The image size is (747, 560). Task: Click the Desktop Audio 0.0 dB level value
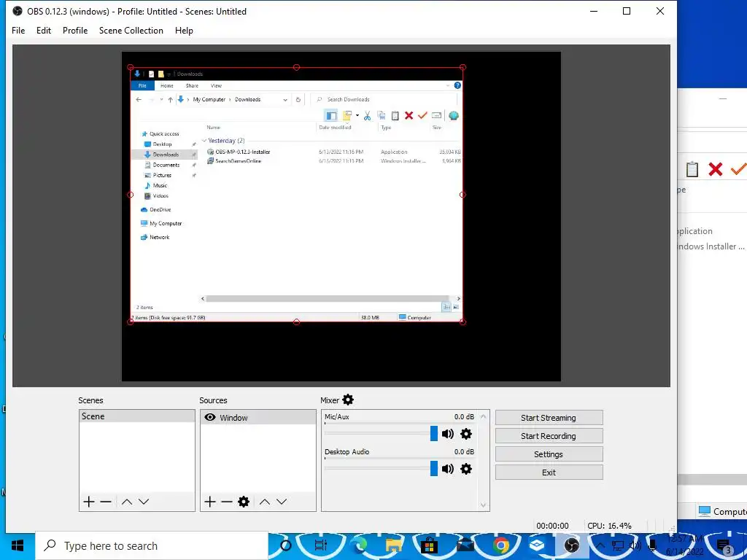(x=464, y=451)
